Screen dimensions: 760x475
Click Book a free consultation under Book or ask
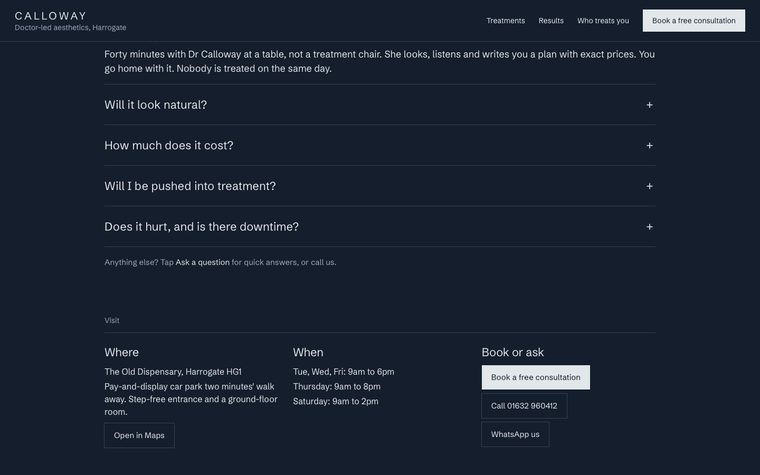(536, 377)
